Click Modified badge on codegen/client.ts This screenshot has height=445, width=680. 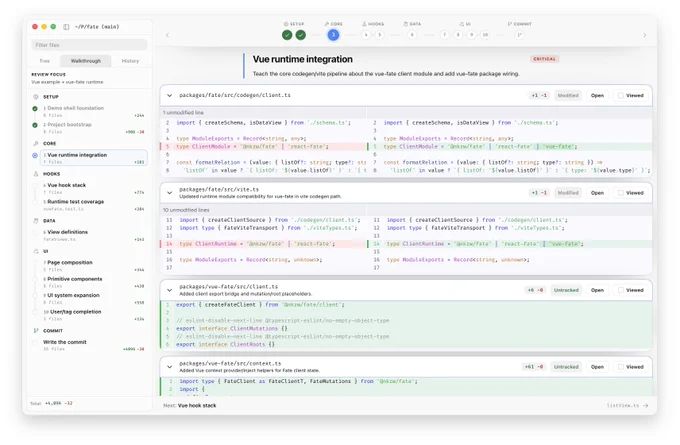(568, 95)
